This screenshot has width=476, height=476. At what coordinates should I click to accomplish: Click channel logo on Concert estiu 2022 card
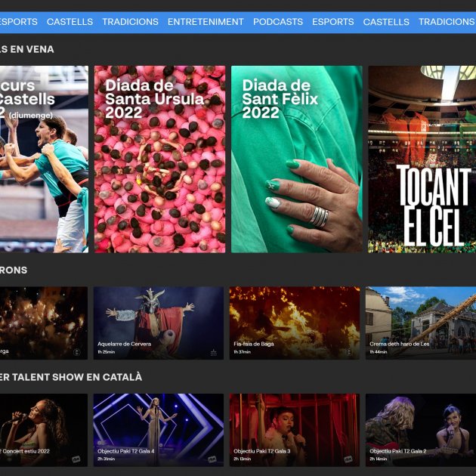(76, 459)
